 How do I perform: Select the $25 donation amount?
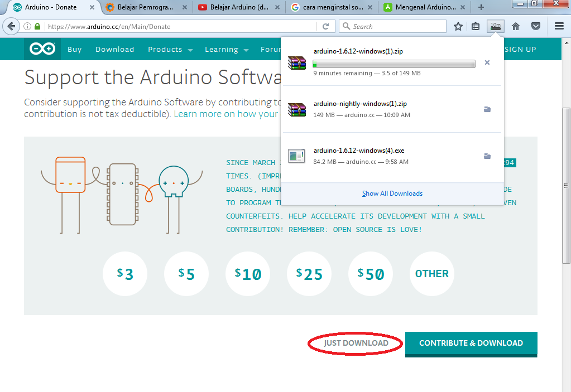(309, 274)
